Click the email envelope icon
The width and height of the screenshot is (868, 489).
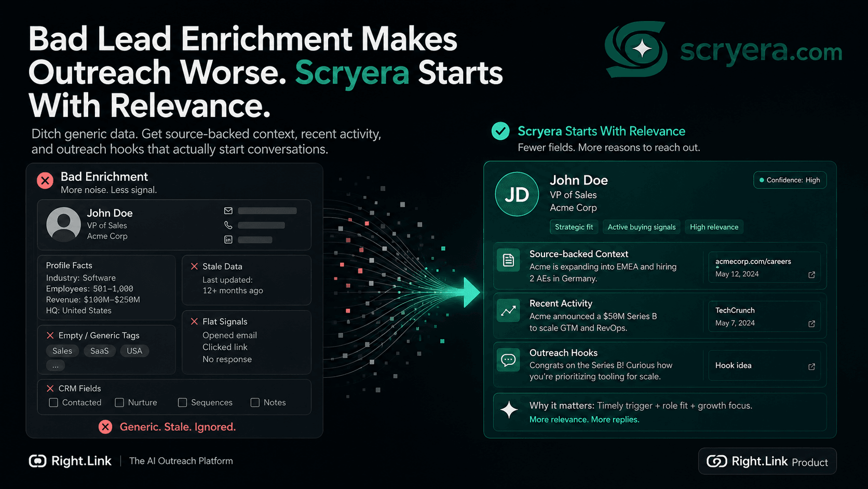click(x=228, y=211)
